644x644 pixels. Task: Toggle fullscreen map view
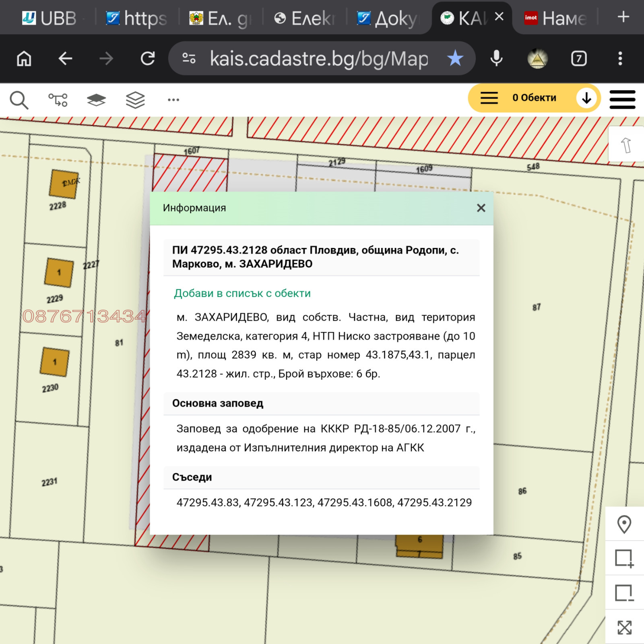(624, 627)
